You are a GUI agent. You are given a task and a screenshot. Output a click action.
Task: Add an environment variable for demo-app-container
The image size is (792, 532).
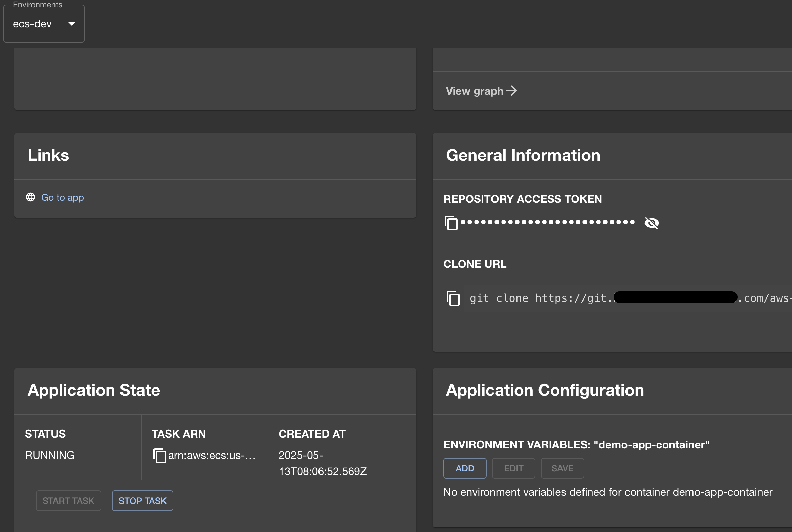click(465, 468)
